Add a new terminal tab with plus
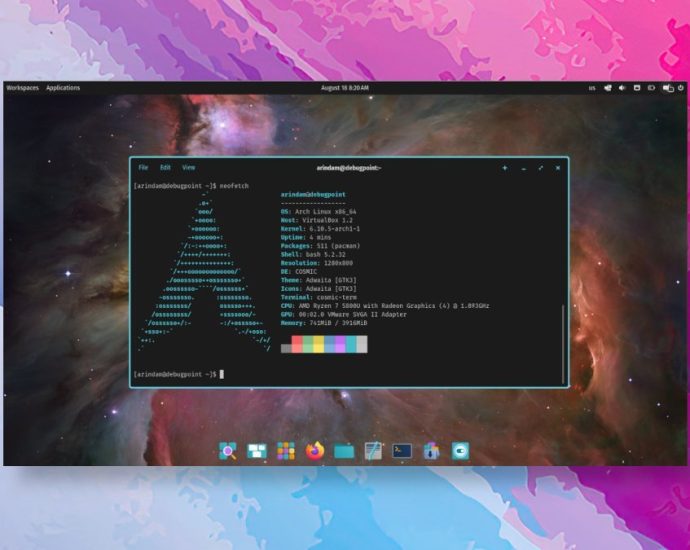The image size is (690, 550). (x=505, y=168)
